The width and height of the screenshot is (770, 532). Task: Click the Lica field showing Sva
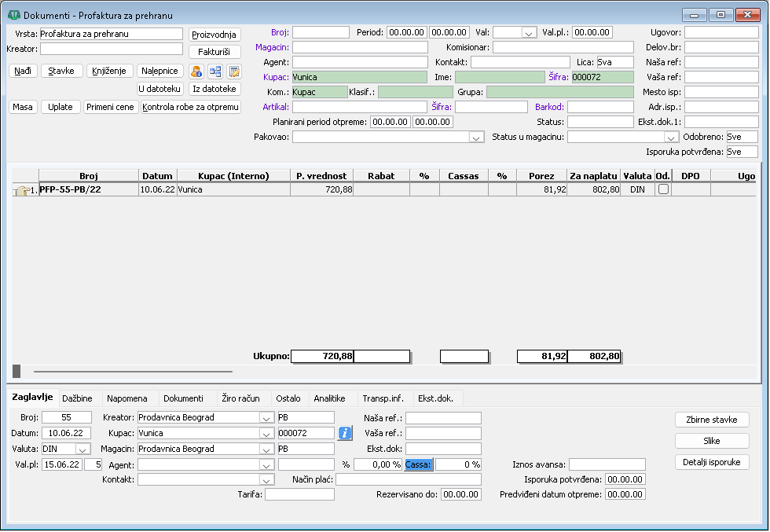coord(615,62)
